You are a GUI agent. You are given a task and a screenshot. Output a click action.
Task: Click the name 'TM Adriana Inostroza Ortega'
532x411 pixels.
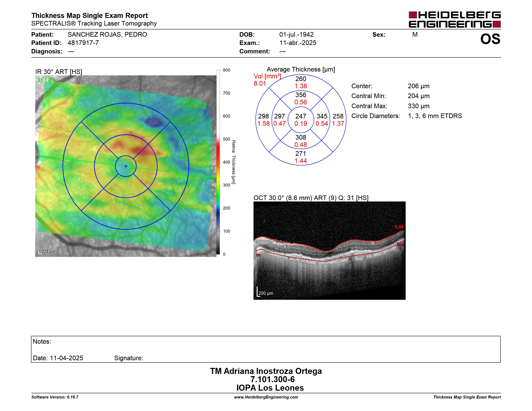[266, 371]
